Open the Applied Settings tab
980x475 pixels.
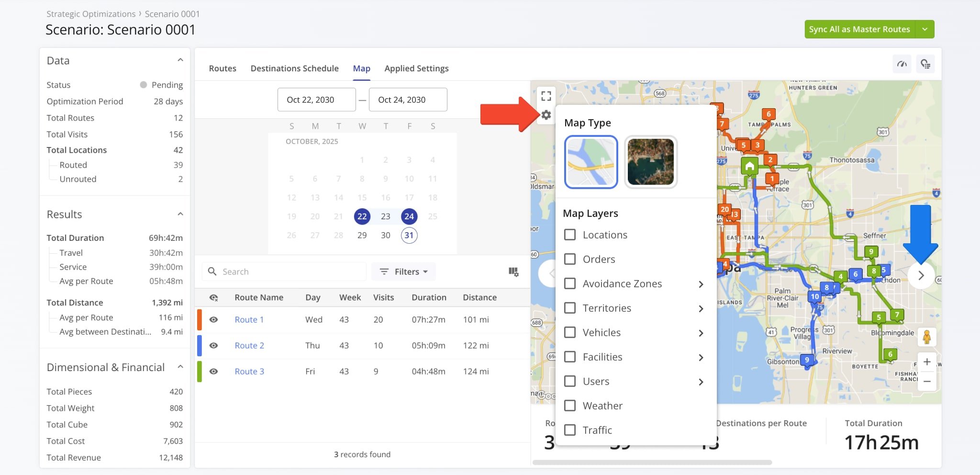click(x=416, y=68)
